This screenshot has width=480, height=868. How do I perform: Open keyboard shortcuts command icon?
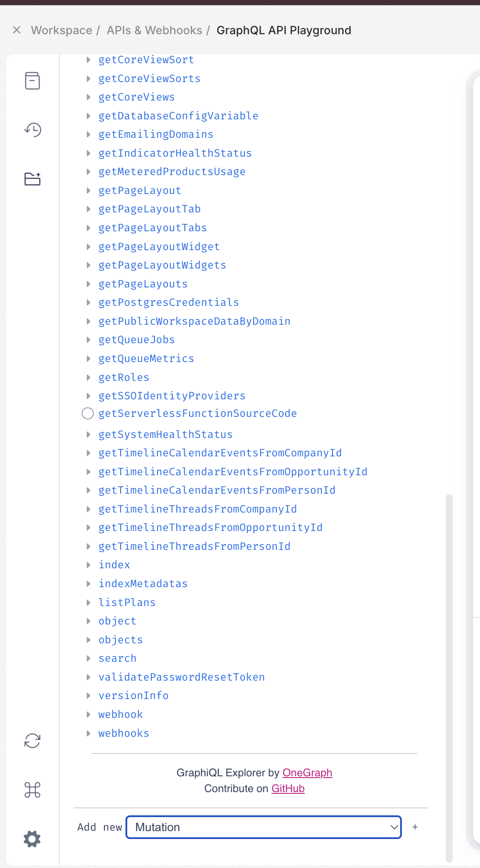pos(32,790)
